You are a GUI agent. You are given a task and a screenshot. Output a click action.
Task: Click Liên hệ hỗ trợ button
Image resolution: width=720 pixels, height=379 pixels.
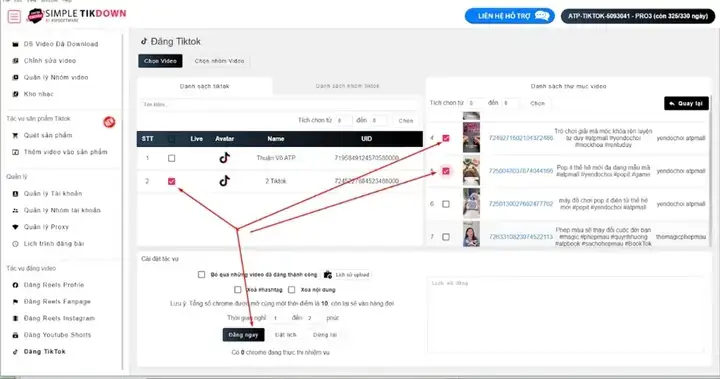point(509,16)
